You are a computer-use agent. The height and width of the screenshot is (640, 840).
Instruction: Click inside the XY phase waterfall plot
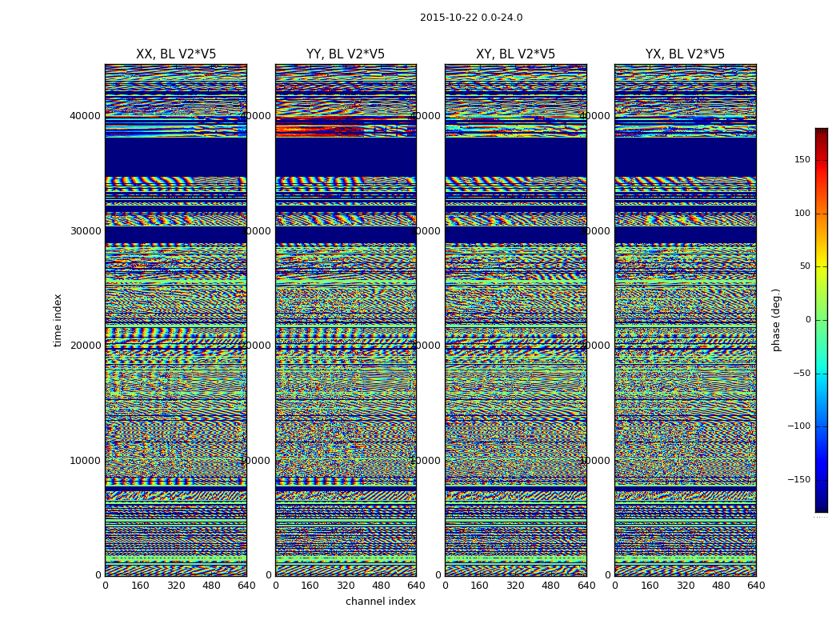516,320
